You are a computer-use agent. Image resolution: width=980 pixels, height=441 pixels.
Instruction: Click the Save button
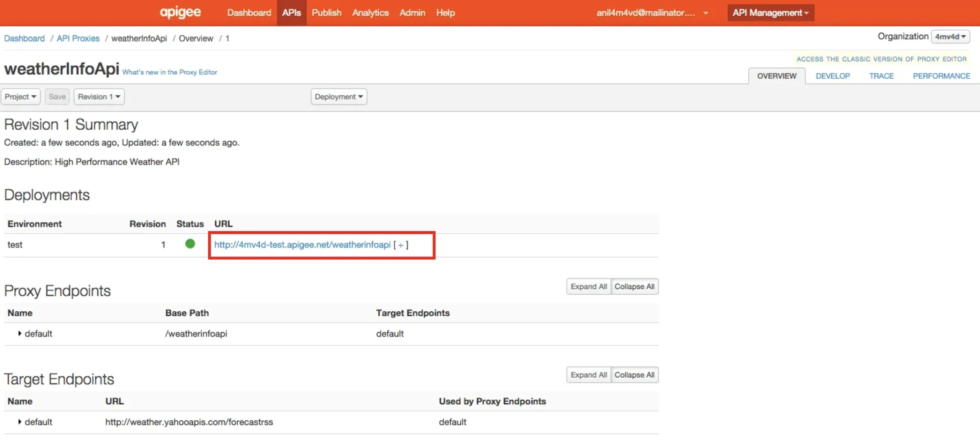[57, 96]
